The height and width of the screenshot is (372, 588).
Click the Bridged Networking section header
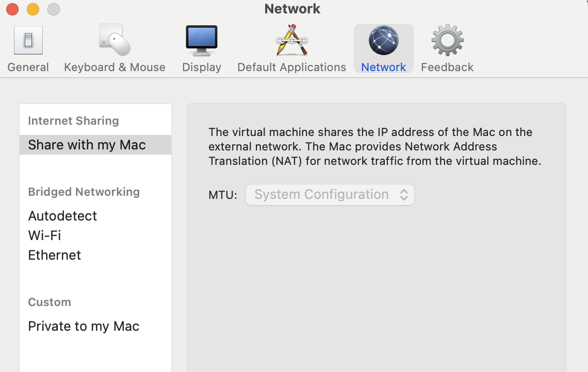pos(84,192)
